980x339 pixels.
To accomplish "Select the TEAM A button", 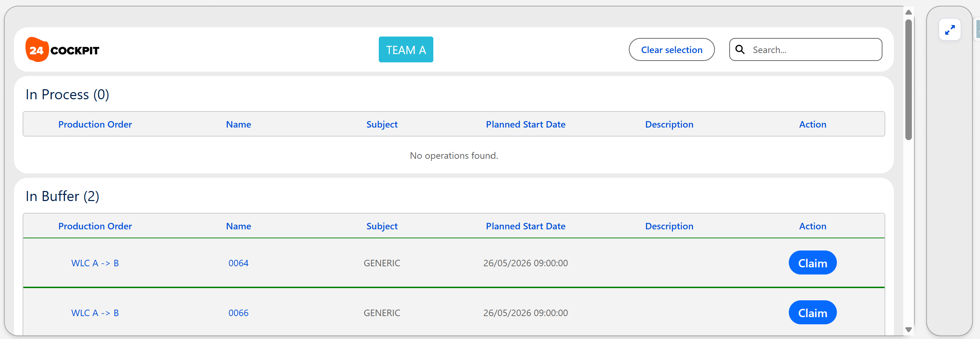I will click(x=406, y=49).
